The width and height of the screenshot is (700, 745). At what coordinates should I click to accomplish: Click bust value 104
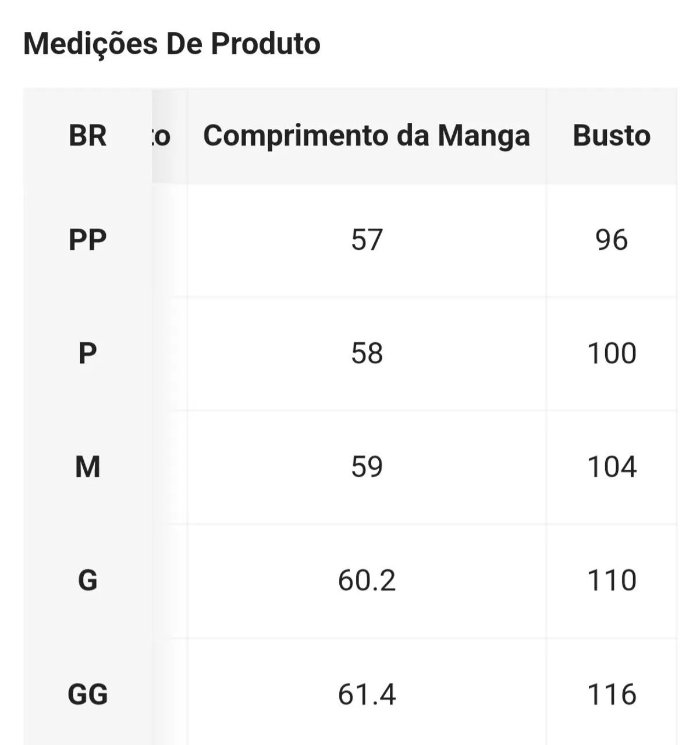612,467
